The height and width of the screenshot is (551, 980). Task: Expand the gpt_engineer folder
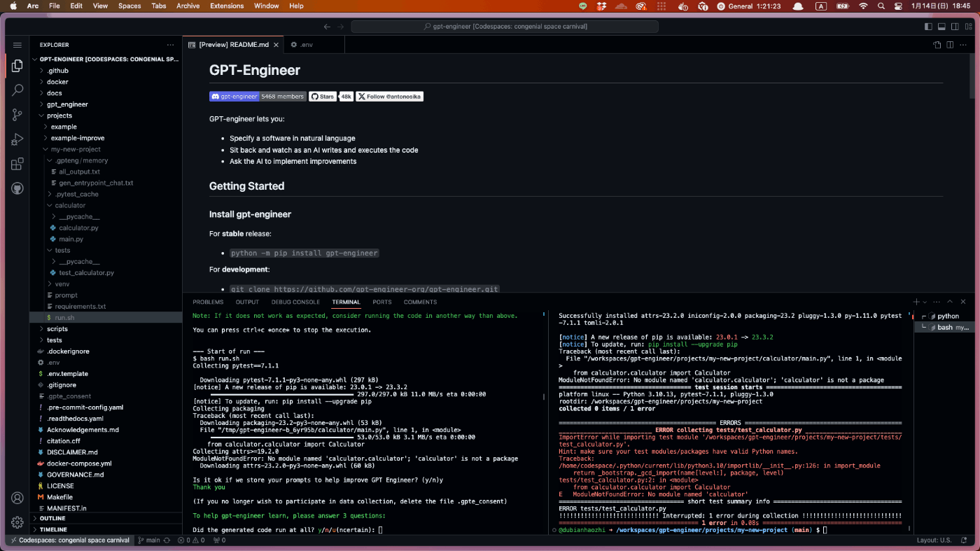click(67, 104)
